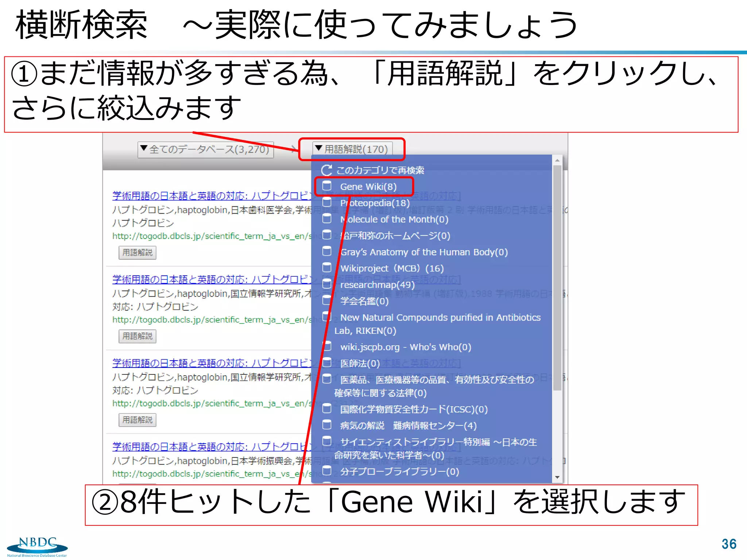Click the database icon beside 医薬品、医療機器等の品質
Image resolution: width=747 pixels, height=560 pixels.
327,379
